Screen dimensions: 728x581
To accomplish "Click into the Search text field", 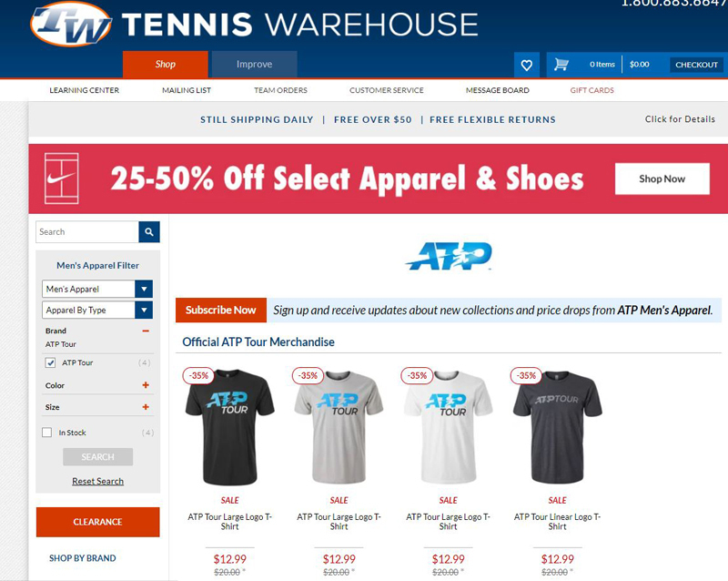I will point(87,232).
